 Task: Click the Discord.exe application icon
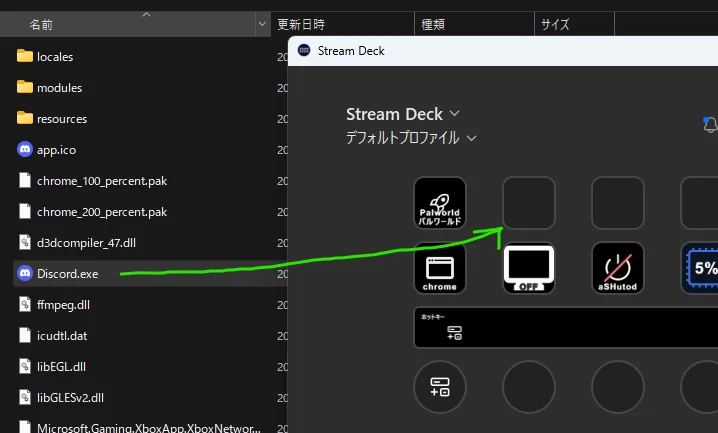point(25,273)
